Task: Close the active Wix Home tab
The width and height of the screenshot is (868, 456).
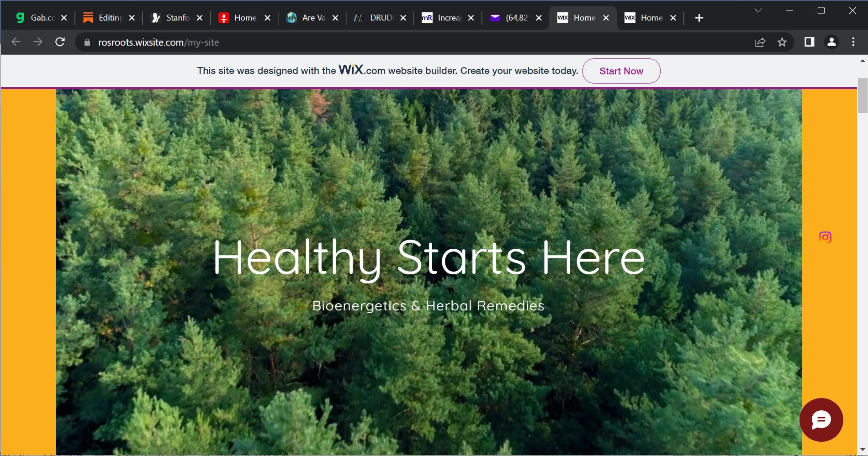Action: pyautogui.click(x=606, y=18)
